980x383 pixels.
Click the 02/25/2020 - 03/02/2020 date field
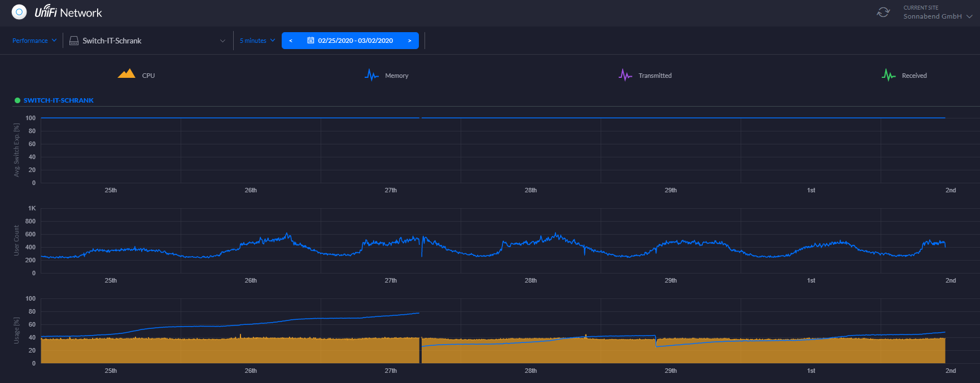(x=355, y=41)
